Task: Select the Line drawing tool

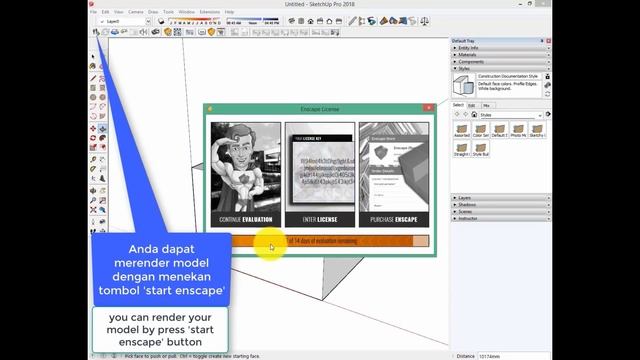Action: pyautogui.click(x=93, y=78)
